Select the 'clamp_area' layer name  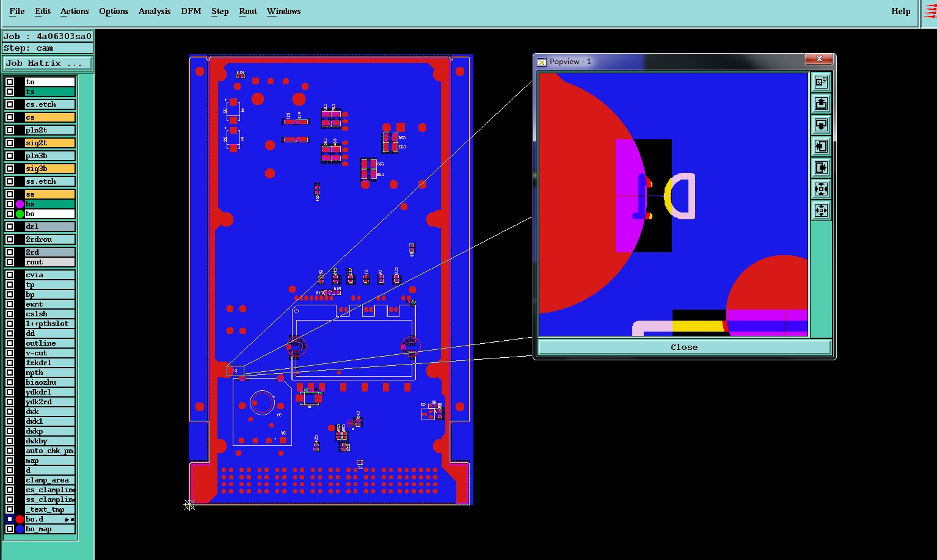49,480
